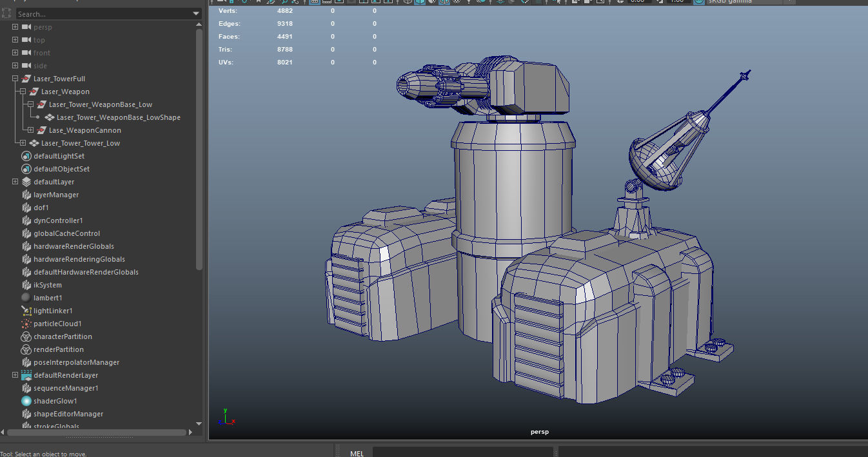Click the MEL command line input

(x=462, y=452)
